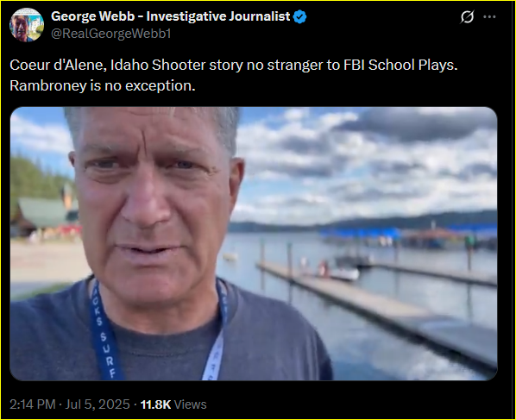Open the 11.8K Views count
This screenshot has width=516, height=420.
[x=173, y=404]
